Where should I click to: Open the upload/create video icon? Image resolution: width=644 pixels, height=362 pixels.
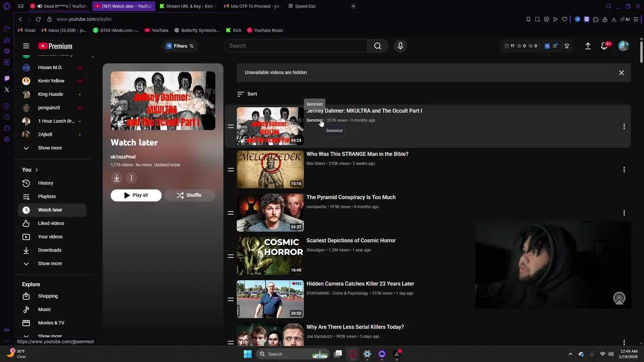tap(588, 46)
